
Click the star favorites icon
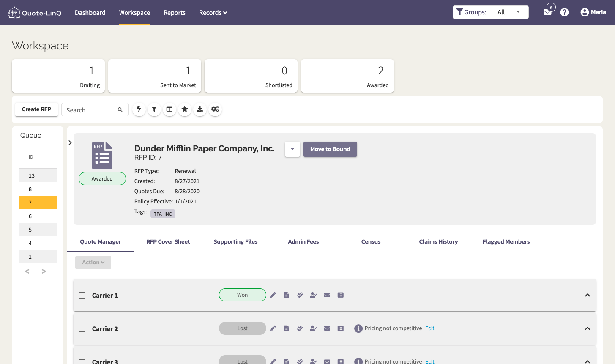185,109
